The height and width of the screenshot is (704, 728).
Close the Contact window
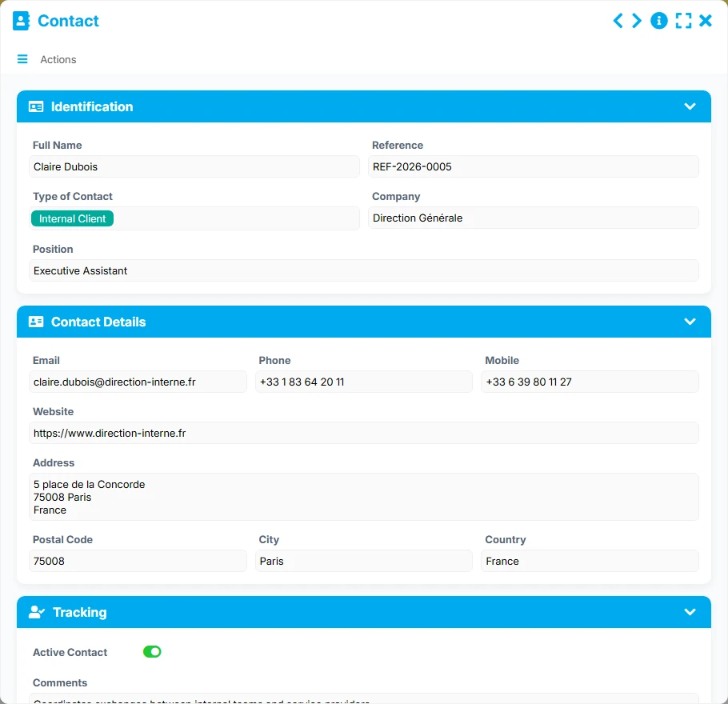[x=706, y=21]
